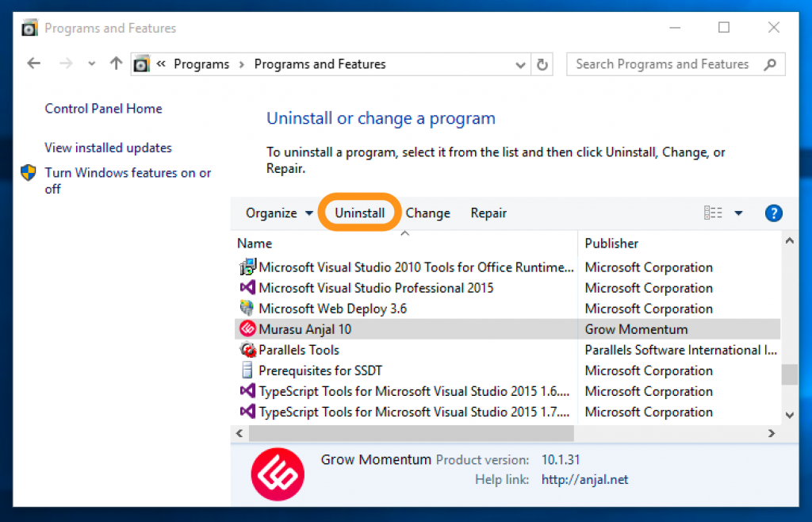Click the Prerequisites for SSDT icon

(x=247, y=370)
